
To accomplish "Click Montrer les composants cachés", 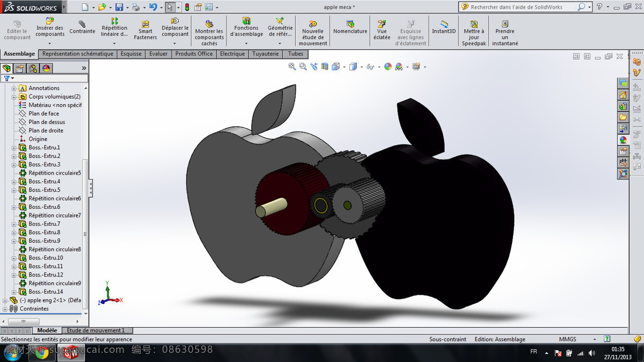I will point(209,33).
